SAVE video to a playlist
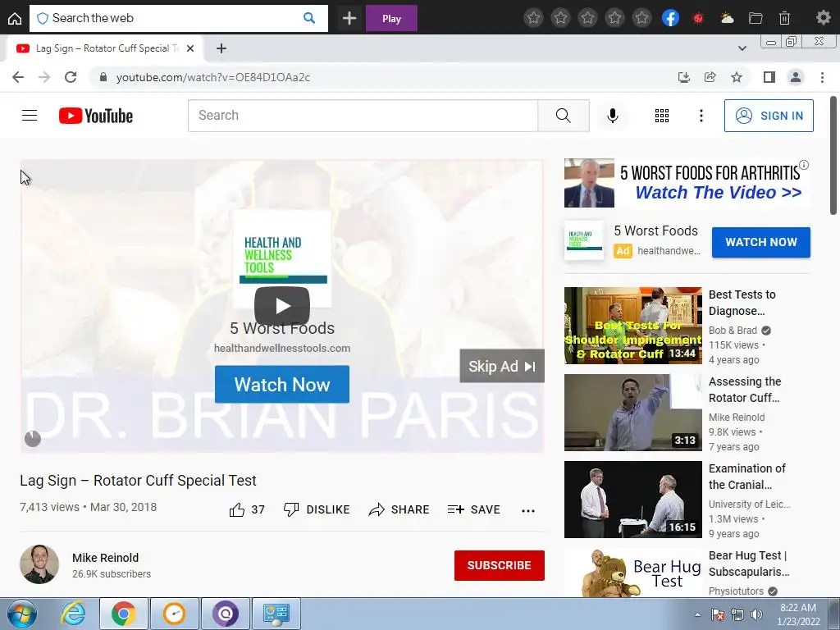 coord(474,509)
